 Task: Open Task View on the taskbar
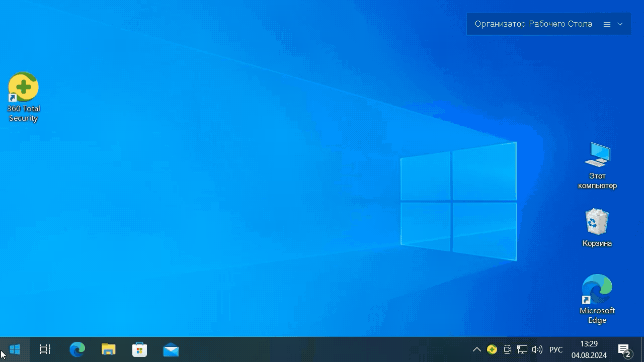(x=45, y=349)
